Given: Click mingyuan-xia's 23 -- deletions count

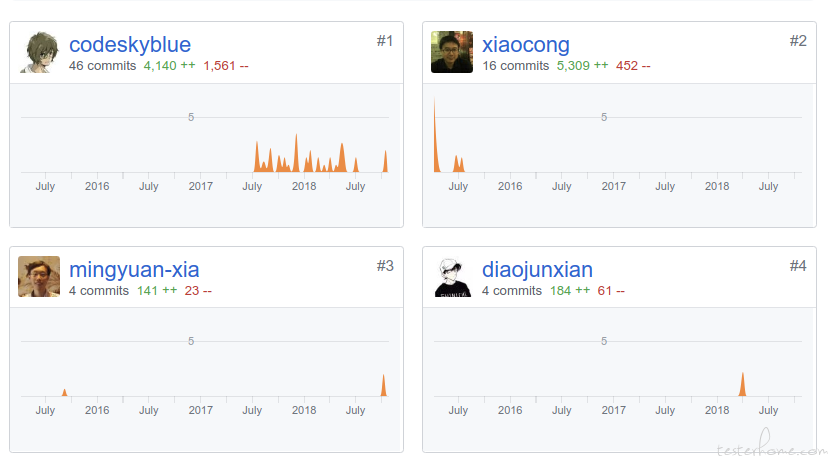Looking at the screenshot, I should 198,291.
